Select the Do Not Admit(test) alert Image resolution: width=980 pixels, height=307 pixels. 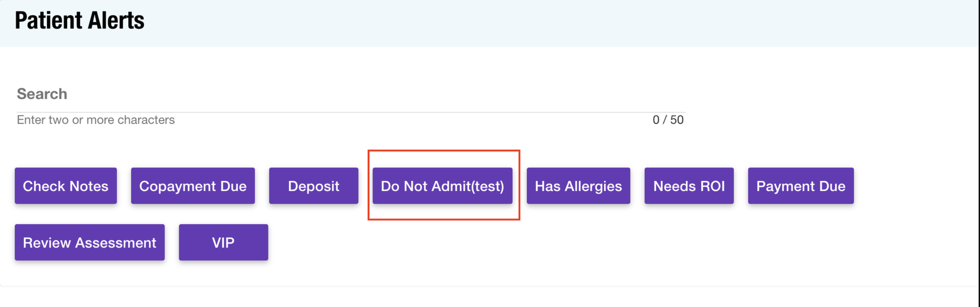pyautogui.click(x=442, y=186)
